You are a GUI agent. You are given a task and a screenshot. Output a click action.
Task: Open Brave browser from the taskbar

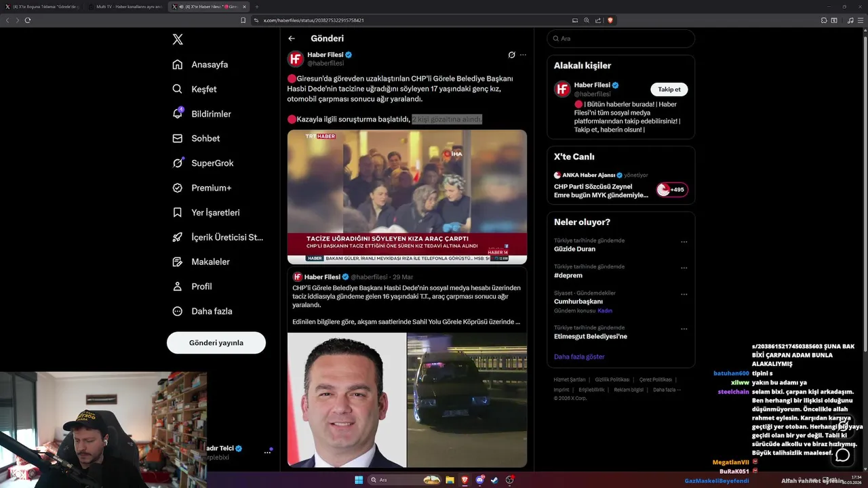(x=465, y=480)
